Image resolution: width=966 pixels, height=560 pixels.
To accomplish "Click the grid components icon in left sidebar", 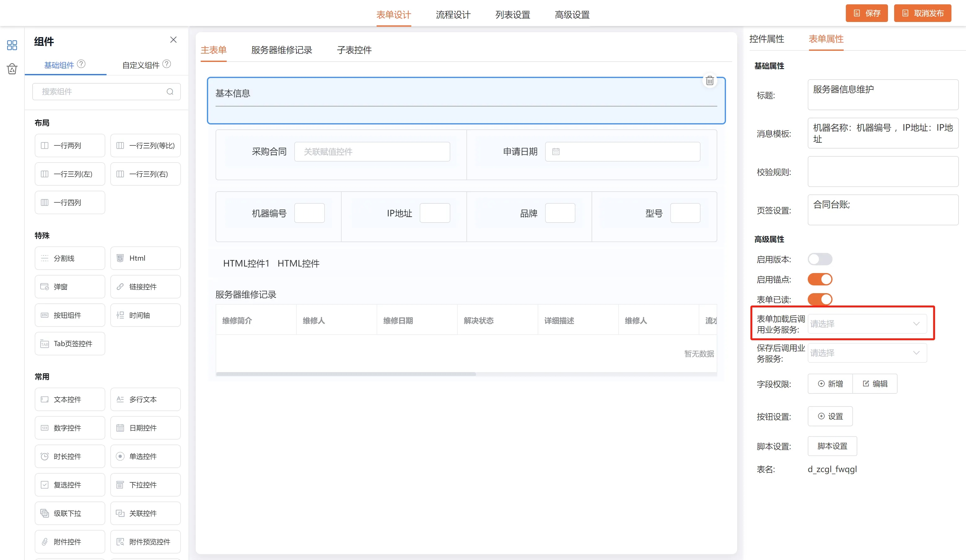I will (x=12, y=45).
